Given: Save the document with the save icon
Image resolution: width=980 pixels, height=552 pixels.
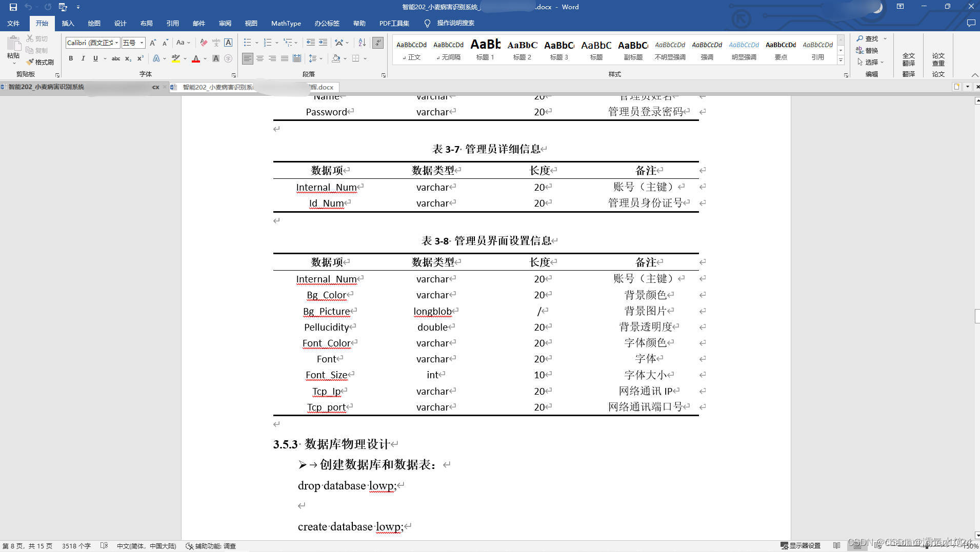Looking at the screenshot, I should (13, 7).
